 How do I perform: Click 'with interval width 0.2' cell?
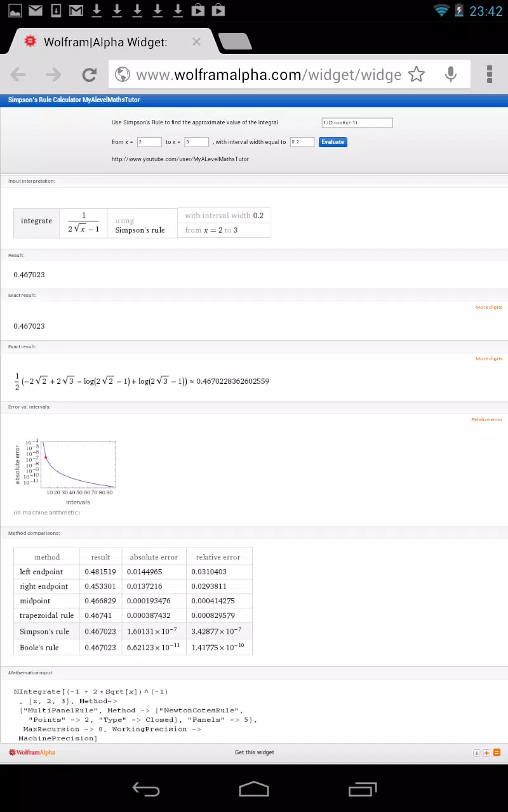(x=224, y=216)
